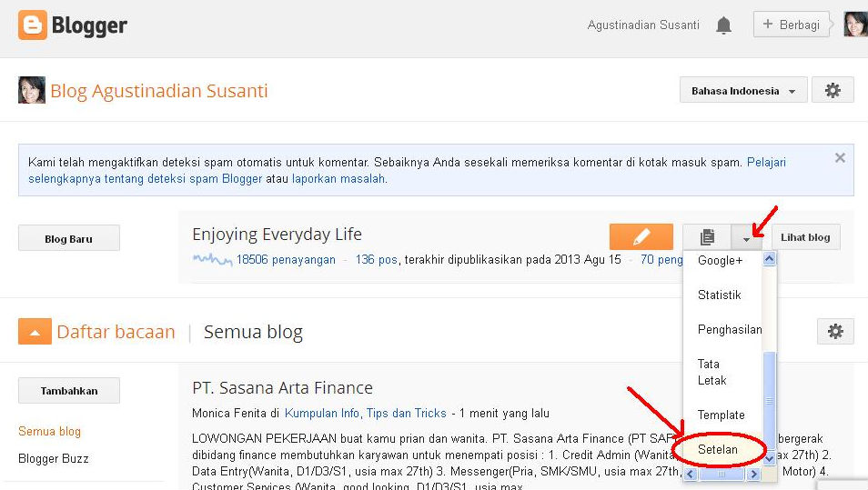
Task: Open profile avatar in top-right corner
Action: pos(855,25)
